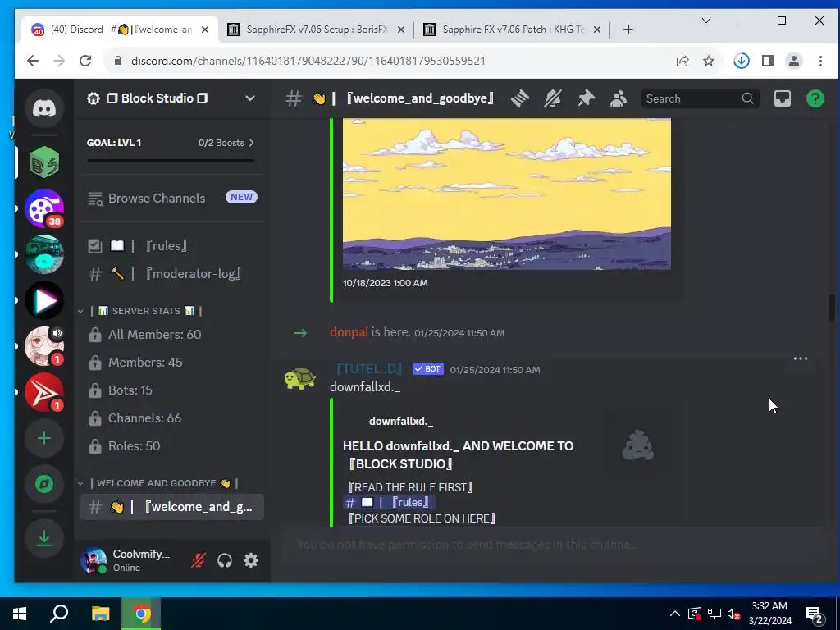Open the play-triangle server icon

pyautogui.click(x=44, y=300)
